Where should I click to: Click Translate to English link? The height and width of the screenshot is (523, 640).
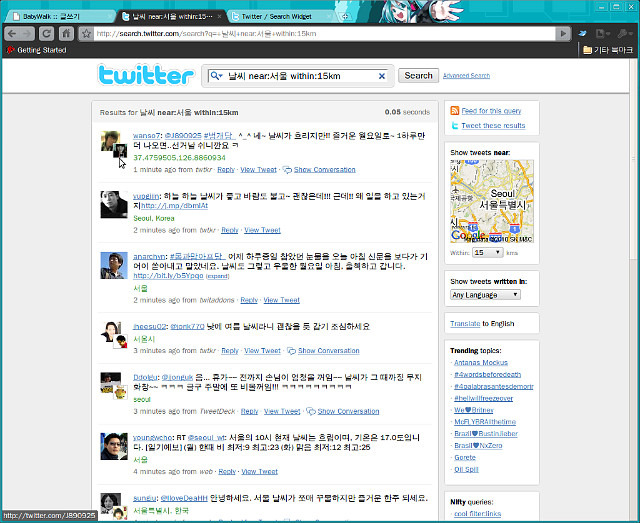465,324
